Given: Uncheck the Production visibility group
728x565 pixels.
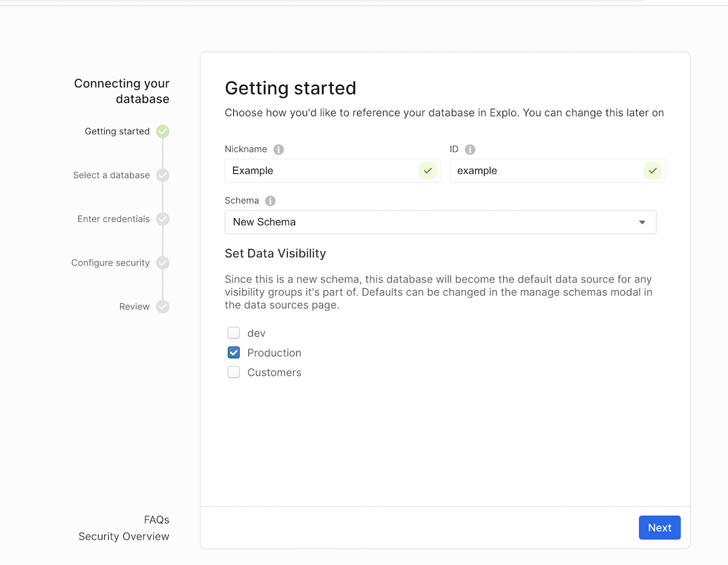Looking at the screenshot, I should (x=234, y=352).
